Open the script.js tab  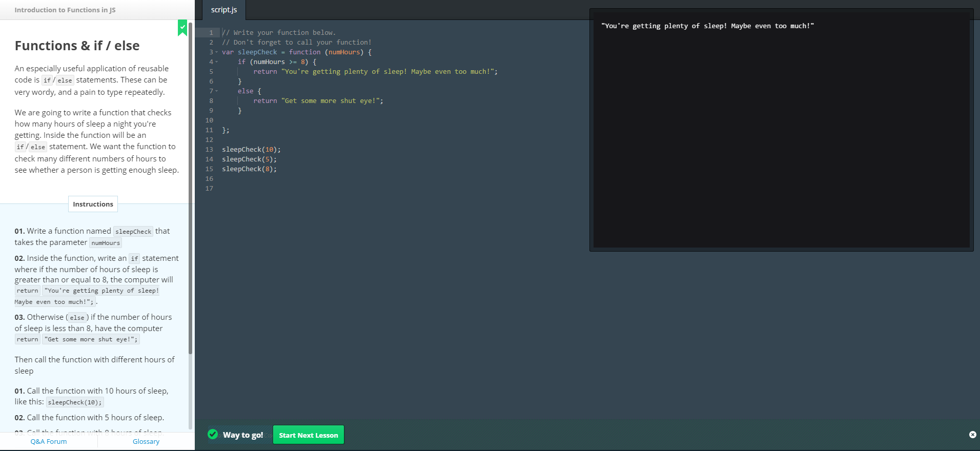(x=224, y=10)
